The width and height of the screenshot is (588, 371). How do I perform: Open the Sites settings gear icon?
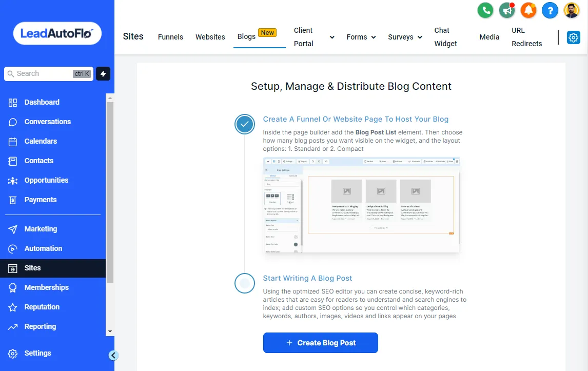pos(573,37)
